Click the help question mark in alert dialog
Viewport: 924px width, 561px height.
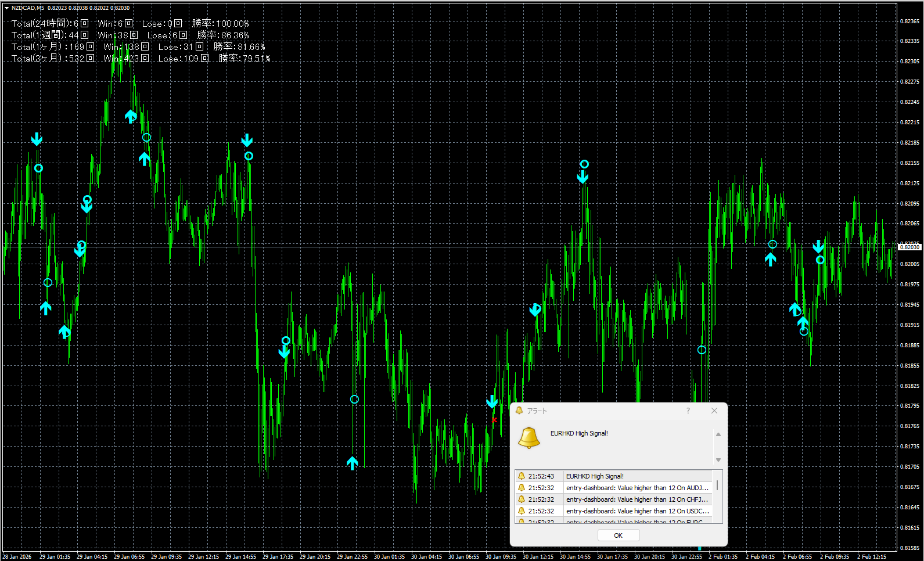(688, 411)
